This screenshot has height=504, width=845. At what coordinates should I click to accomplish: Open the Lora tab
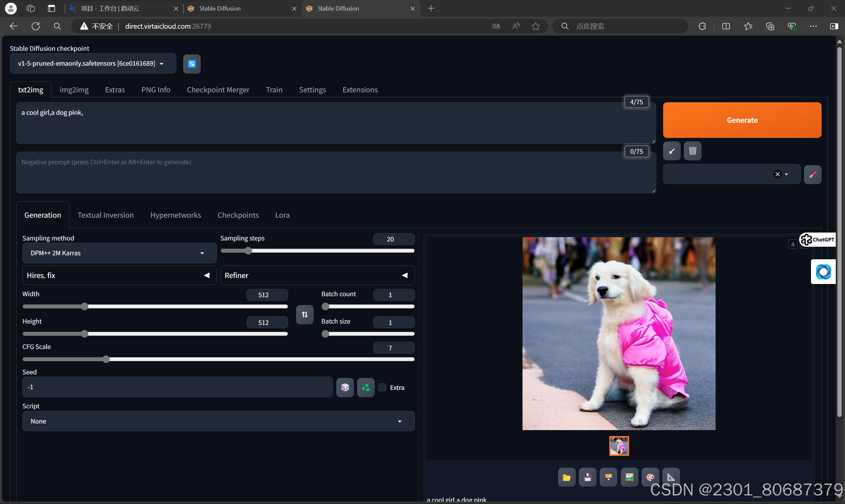[x=282, y=215]
